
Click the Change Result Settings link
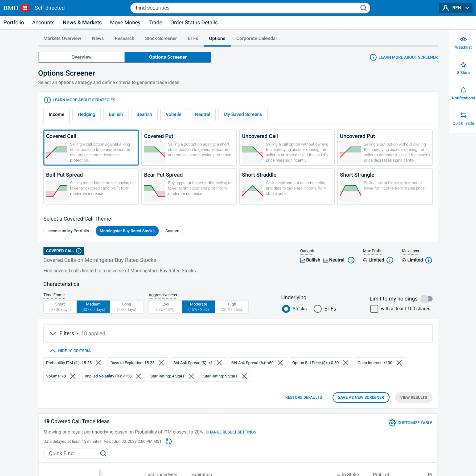click(231, 432)
